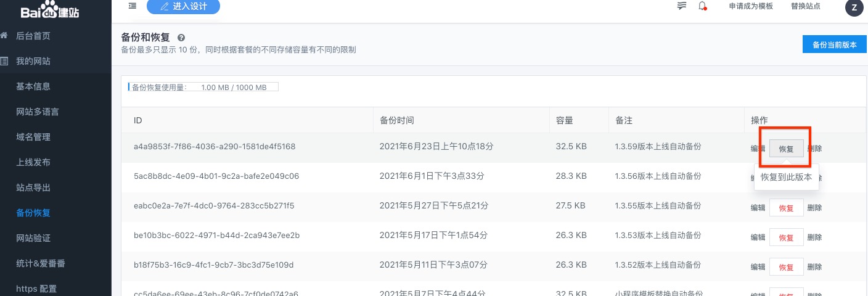
Task: Collapse the 我的网站 sidebar section
Action: click(x=33, y=61)
